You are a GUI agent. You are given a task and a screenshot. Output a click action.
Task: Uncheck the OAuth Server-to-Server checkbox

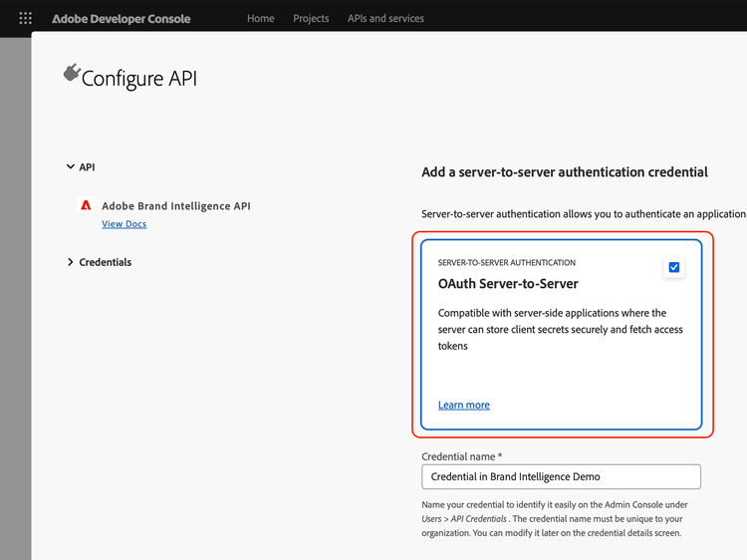tap(673, 267)
